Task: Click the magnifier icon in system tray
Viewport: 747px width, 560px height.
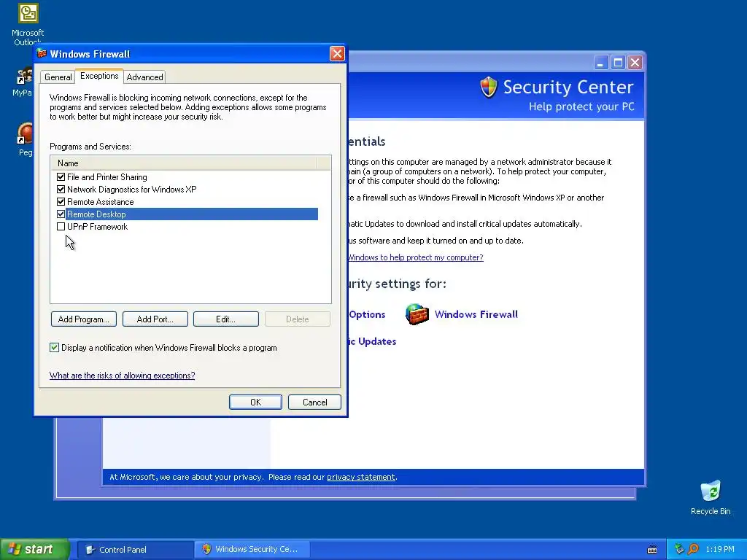Action: 693,549
